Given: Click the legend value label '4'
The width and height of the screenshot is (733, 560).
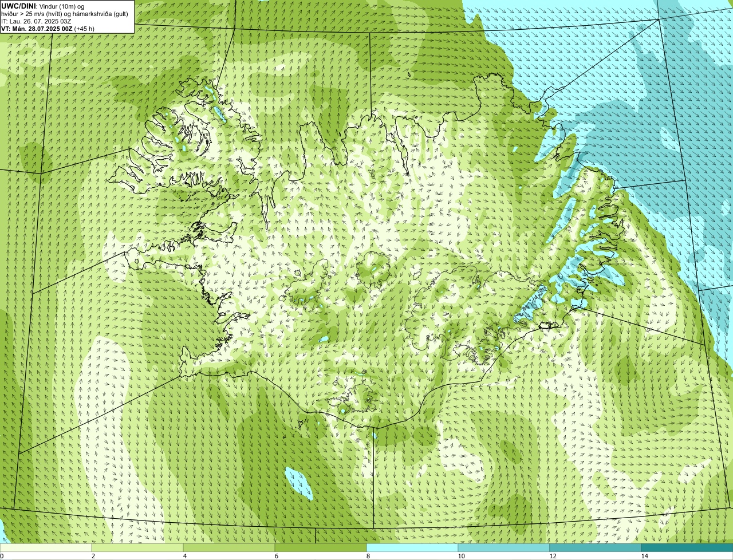Looking at the screenshot, I should (184, 556).
